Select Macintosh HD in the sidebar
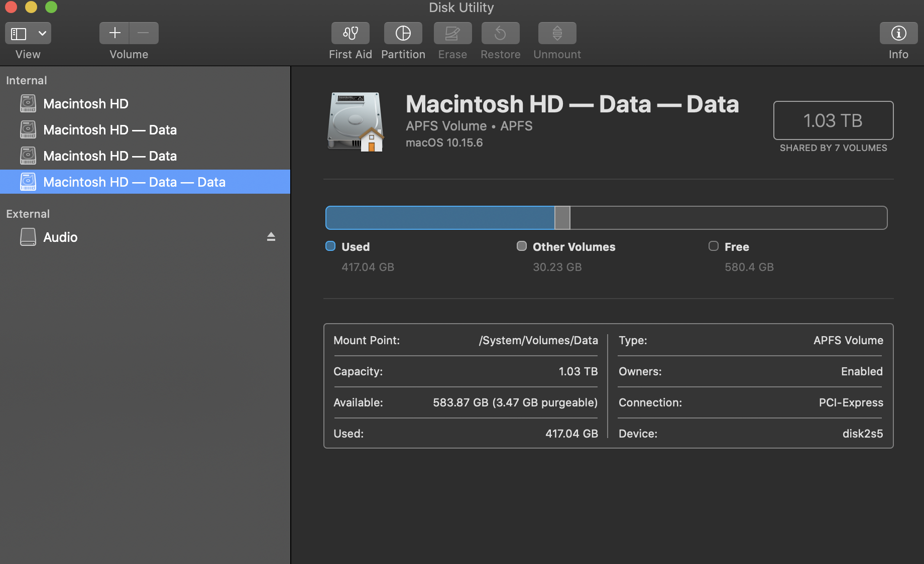 [x=85, y=103]
